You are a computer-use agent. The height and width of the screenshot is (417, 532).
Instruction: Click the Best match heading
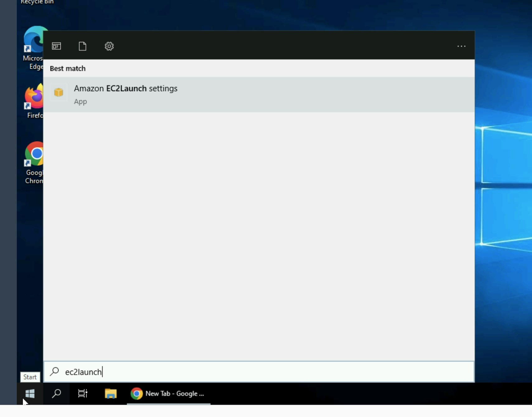[68, 68]
